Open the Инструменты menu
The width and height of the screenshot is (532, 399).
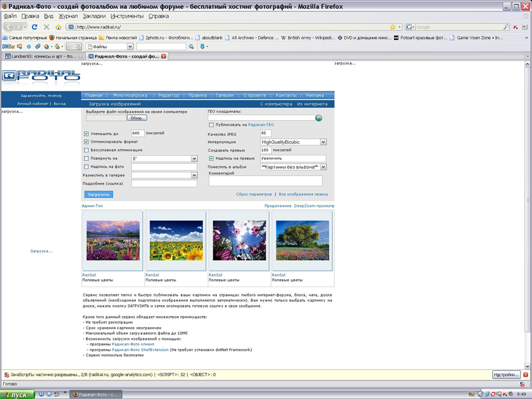pyautogui.click(x=127, y=16)
